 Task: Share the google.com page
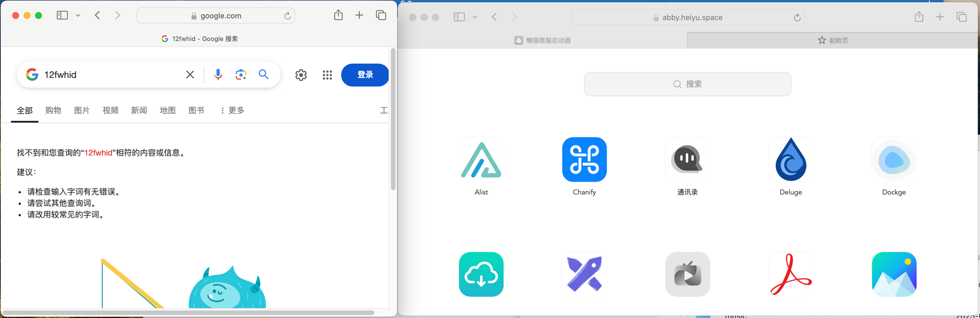(x=338, y=15)
